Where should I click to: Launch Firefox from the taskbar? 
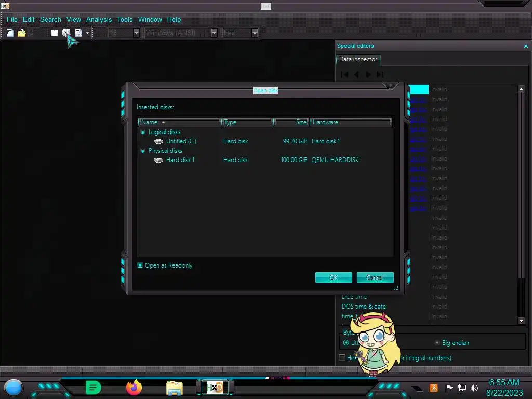point(134,388)
